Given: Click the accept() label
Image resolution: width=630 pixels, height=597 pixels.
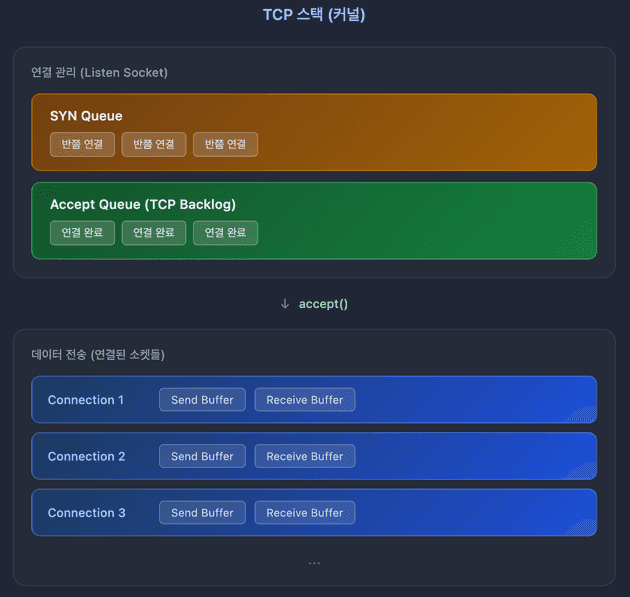Looking at the screenshot, I should coord(323,304).
